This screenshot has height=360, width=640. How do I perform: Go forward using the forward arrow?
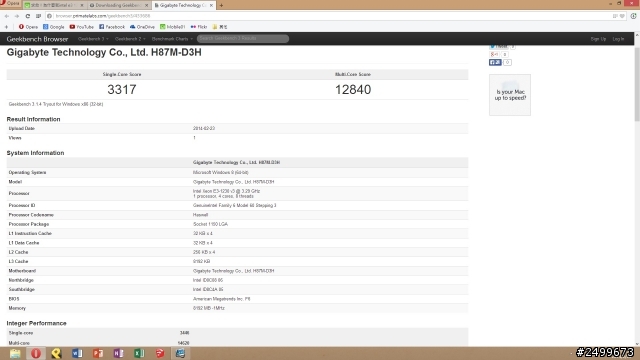pos(17,16)
